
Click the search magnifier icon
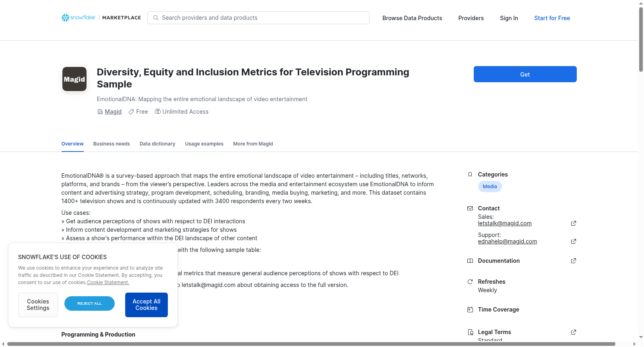[x=156, y=18]
